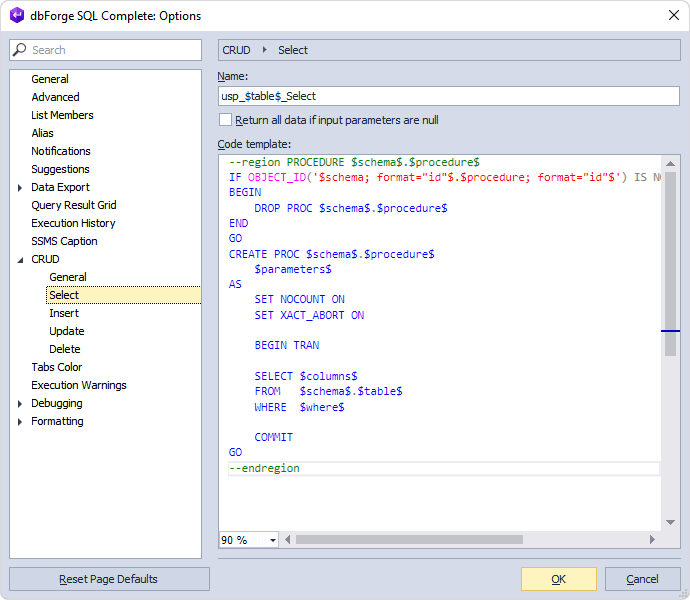
Task: Click the procedure Name input field
Action: click(x=449, y=96)
